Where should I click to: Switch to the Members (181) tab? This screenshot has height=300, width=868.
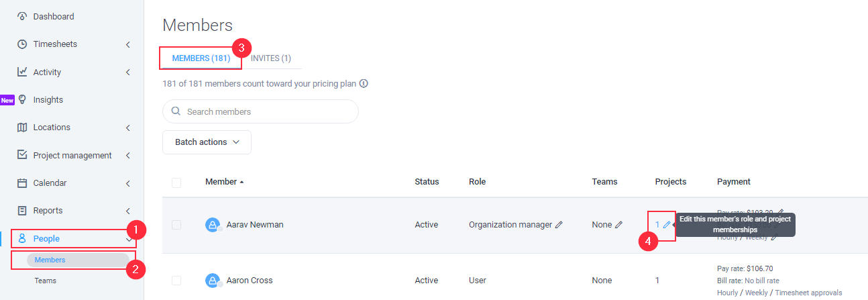(201, 58)
